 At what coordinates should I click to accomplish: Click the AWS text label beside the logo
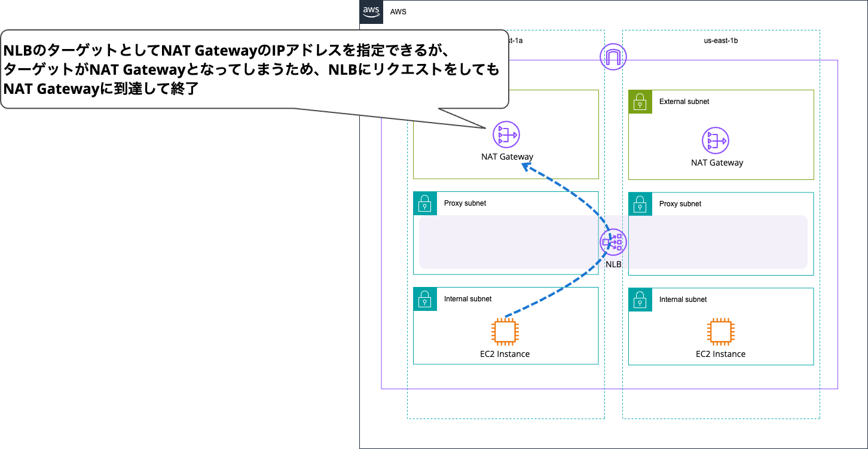[x=397, y=11]
